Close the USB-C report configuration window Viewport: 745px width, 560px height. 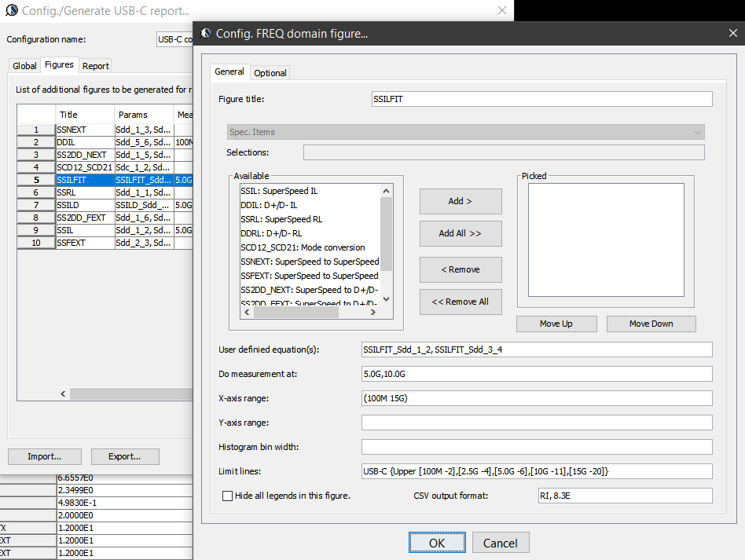point(502,11)
